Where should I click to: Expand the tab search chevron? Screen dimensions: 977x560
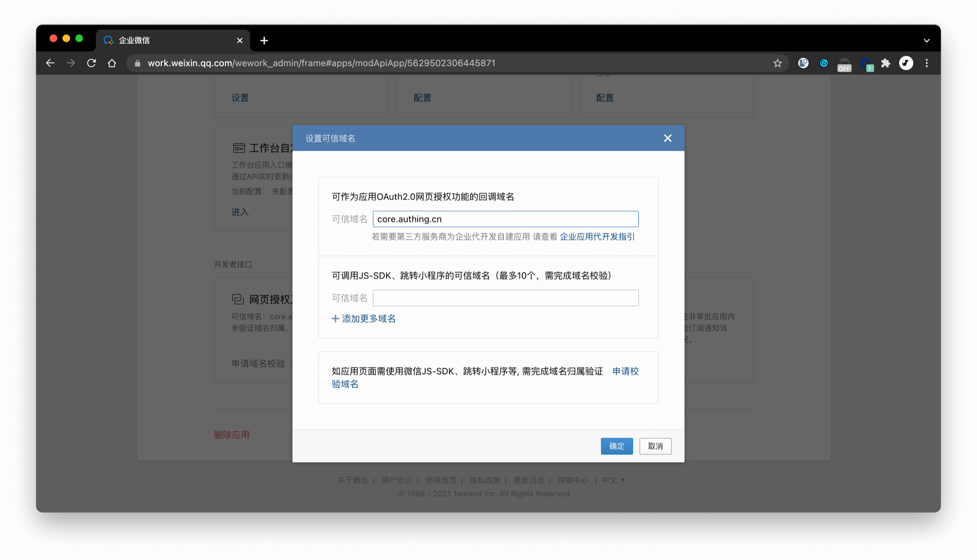click(x=927, y=41)
